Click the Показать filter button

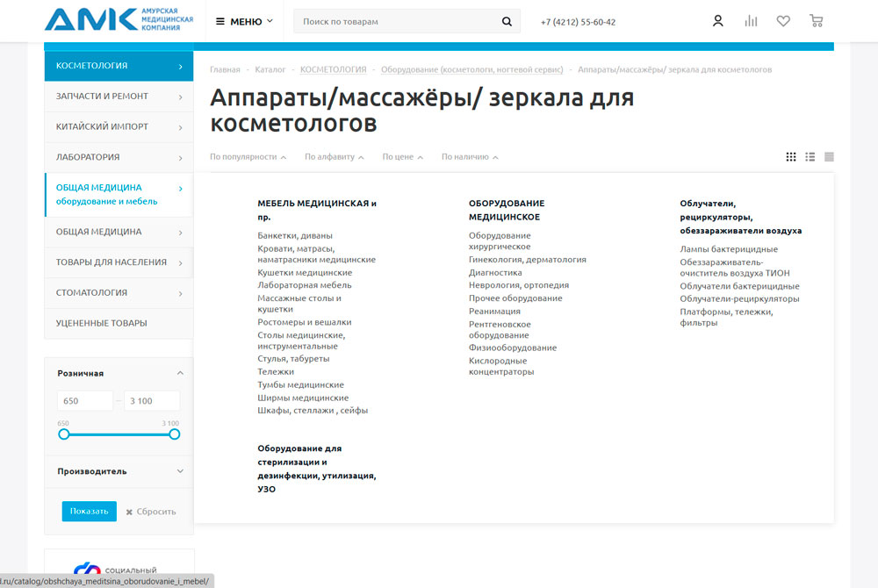[x=89, y=512]
